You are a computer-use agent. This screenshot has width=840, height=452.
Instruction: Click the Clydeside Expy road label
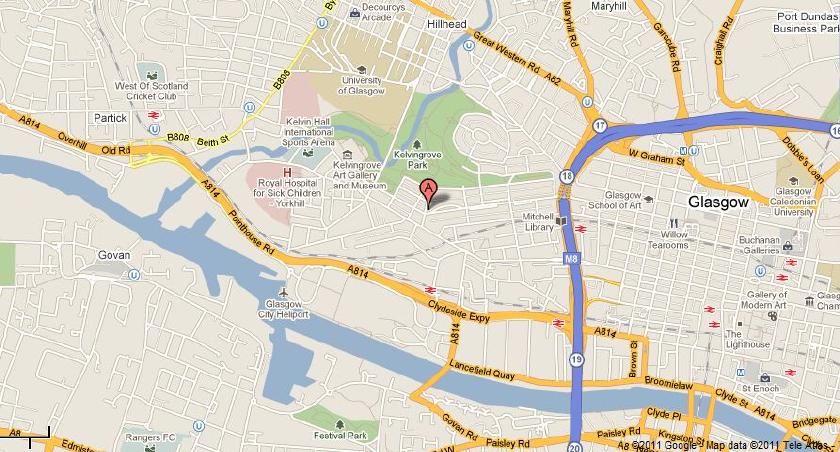(x=459, y=311)
